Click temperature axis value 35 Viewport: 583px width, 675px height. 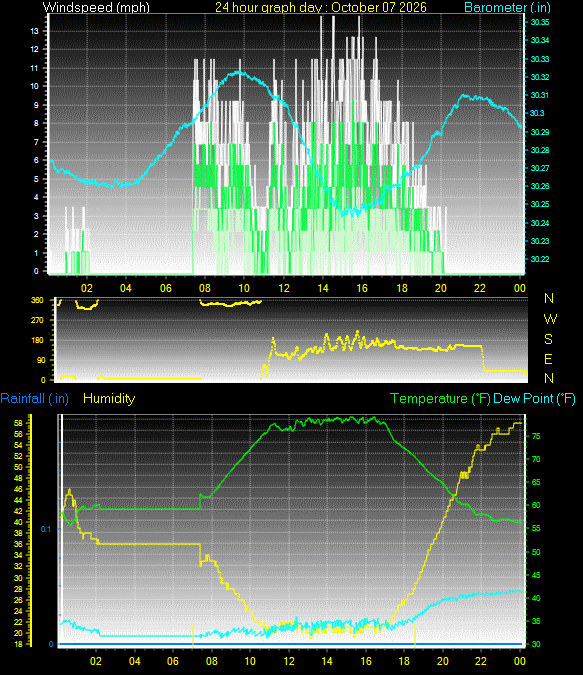pyautogui.click(x=536, y=621)
